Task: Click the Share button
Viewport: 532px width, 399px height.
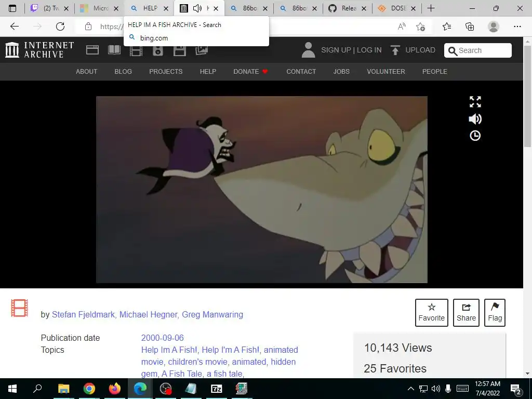Action: click(x=466, y=312)
